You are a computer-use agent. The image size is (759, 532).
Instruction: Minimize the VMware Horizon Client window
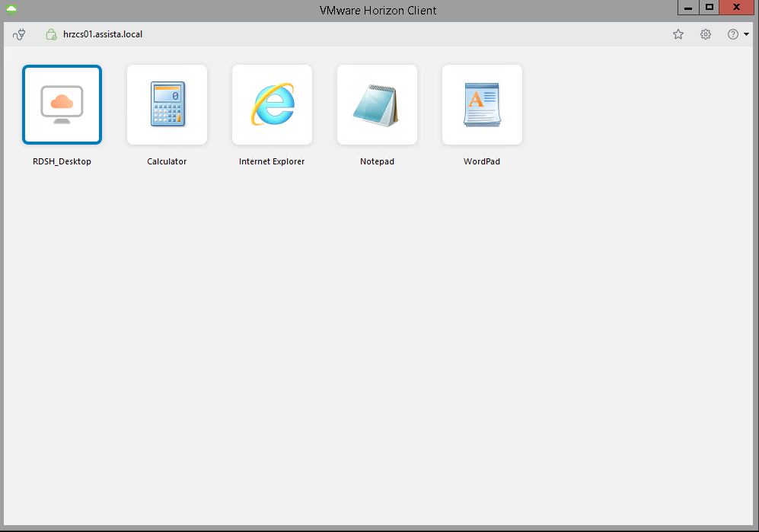688,8
